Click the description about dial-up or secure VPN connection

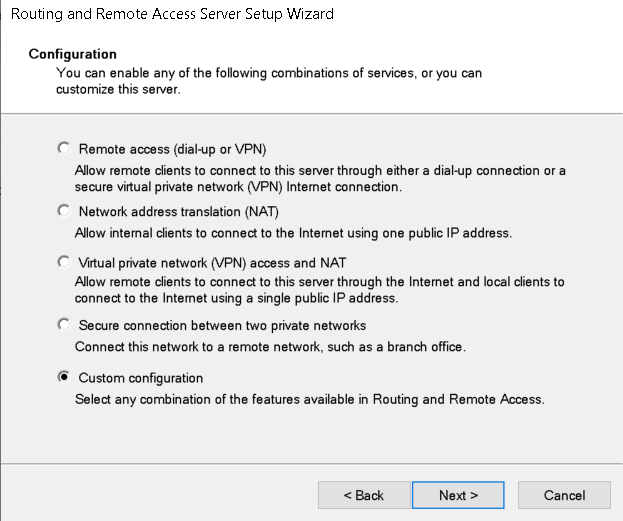click(320, 178)
